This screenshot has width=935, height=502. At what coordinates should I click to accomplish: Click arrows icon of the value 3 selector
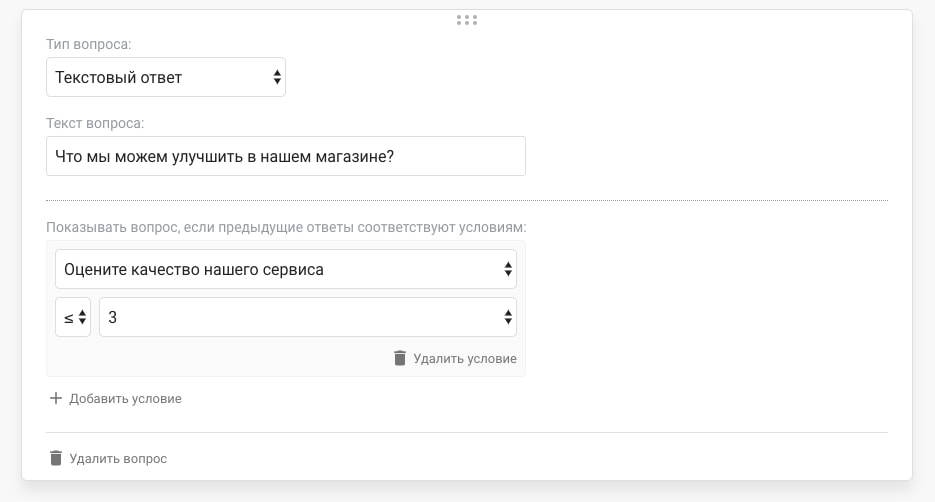[508, 318]
